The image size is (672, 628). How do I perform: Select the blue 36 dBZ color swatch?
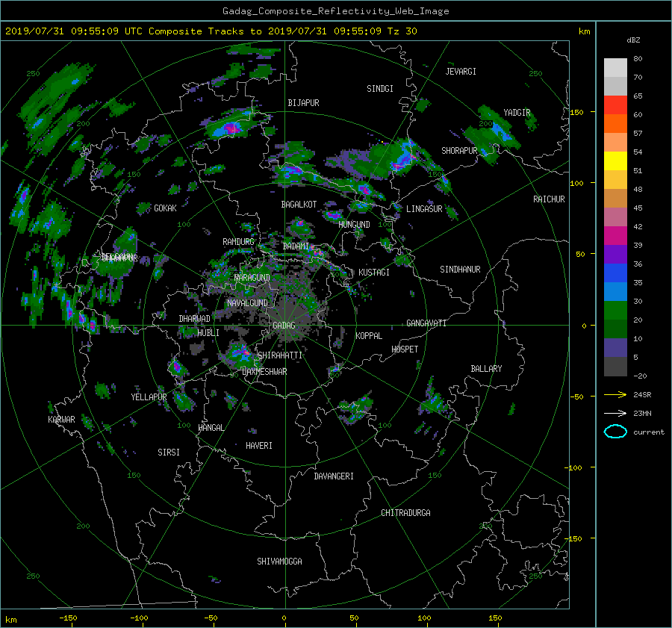(x=615, y=273)
